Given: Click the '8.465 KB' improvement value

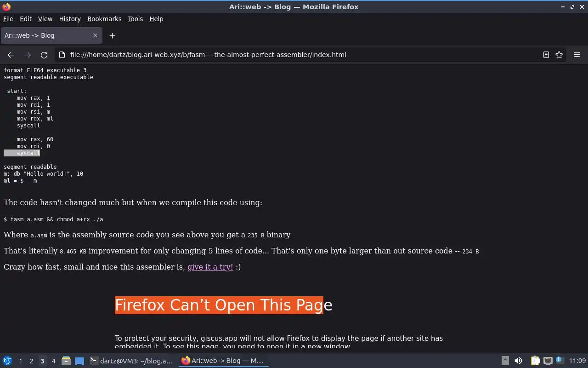Looking at the screenshot, I should point(73,251).
